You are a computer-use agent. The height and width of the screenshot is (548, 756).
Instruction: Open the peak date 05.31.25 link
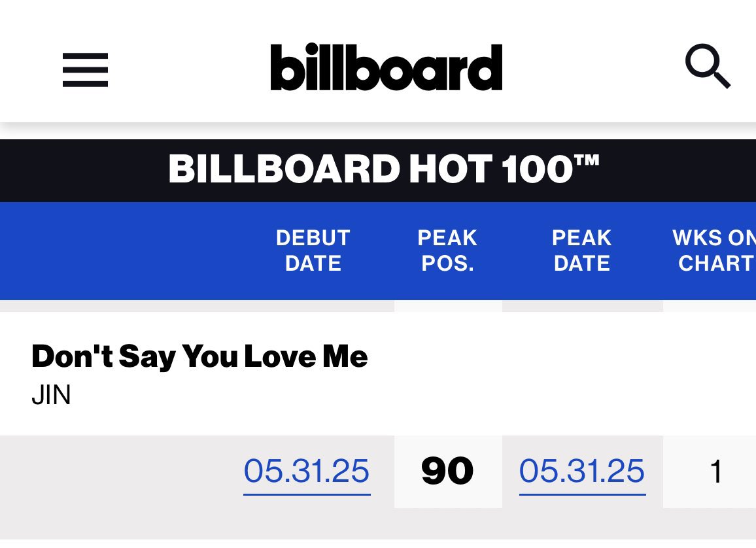(x=582, y=471)
